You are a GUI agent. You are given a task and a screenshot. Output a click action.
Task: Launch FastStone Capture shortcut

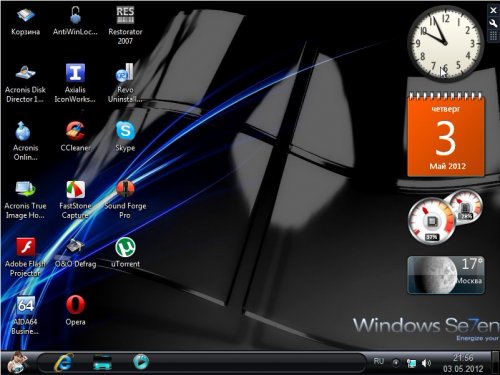(x=75, y=199)
